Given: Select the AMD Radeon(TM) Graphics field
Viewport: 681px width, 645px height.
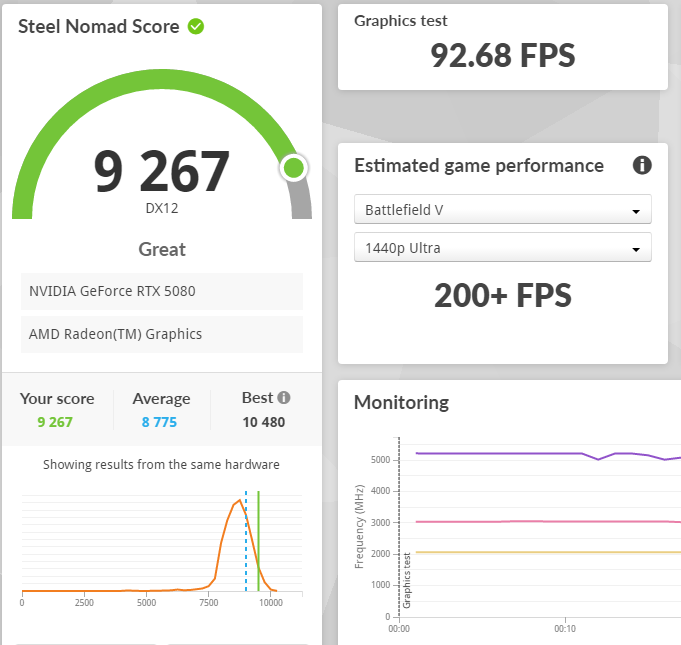Looking at the screenshot, I should click(162, 334).
